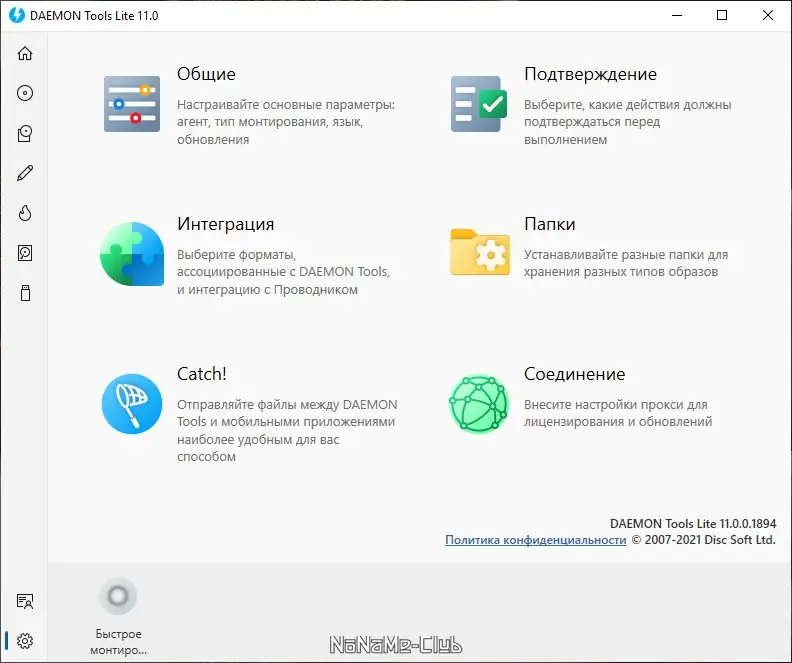Click the Быстрое монтирование disc icon
Viewport: 792px width, 663px height.
(118, 596)
